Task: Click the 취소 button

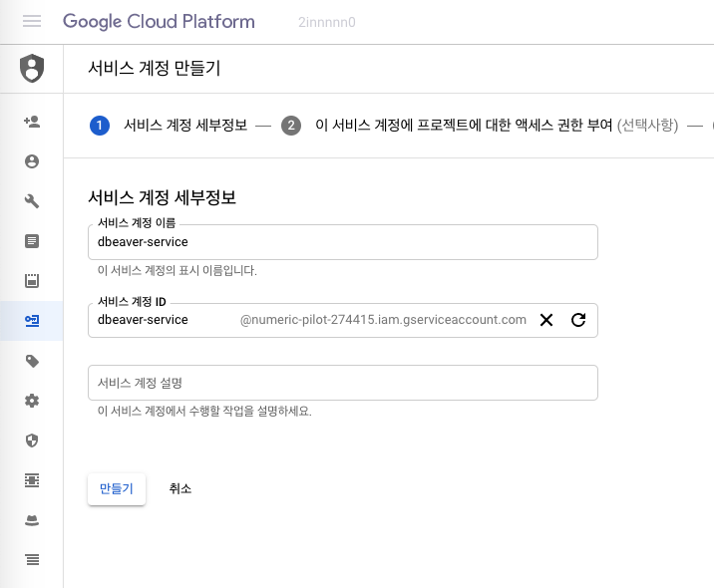Action: tap(180, 488)
